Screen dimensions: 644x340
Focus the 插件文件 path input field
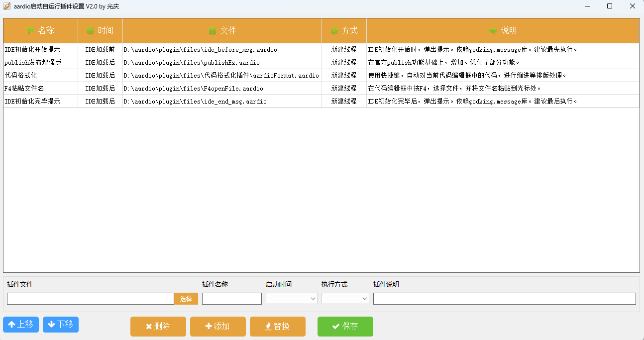tap(91, 299)
